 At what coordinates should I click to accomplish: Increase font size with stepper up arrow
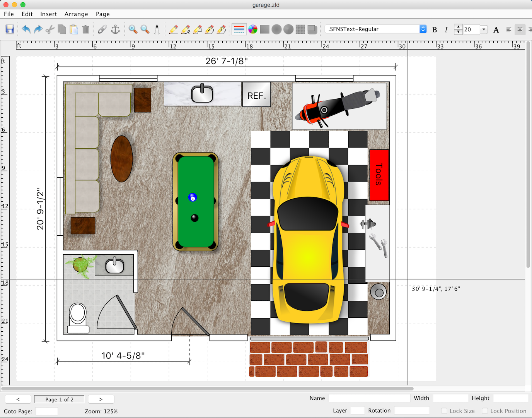click(458, 27)
